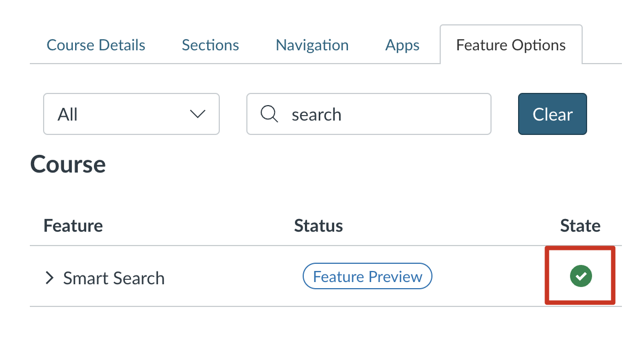644x344 pixels.
Task: Click the magnifying glass search icon
Action: 269,114
